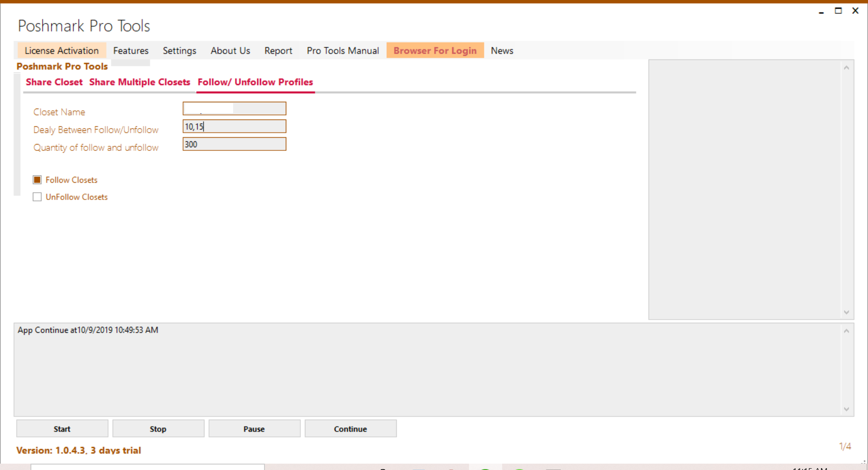Click the right panel scroll-down arrow
This screenshot has height=470, width=868.
coord(846,312)
